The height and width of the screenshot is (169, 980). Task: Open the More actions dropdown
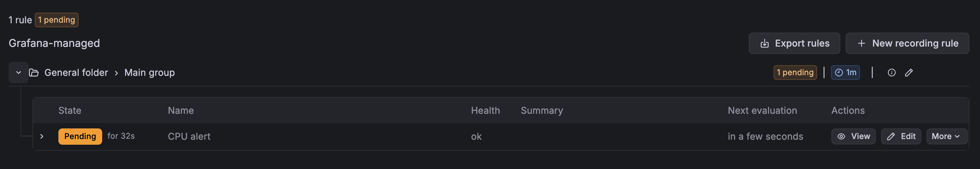(x=946, y=136)
